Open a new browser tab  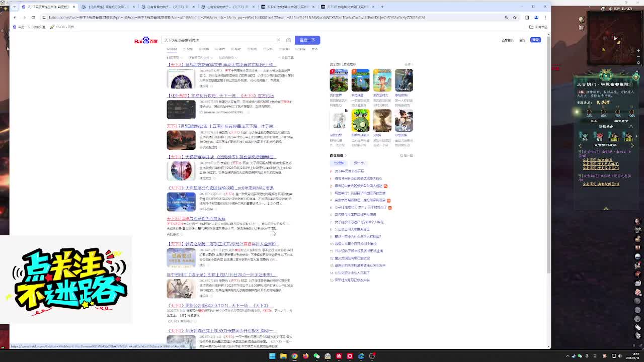pyautogui.click(x=382, y=7)
